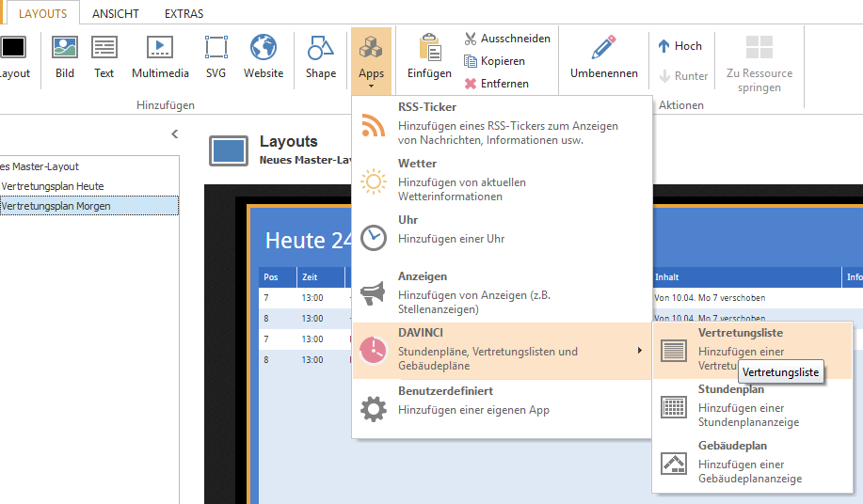Rename the layout using Umbenennen
863x504 pixels.
604,57
